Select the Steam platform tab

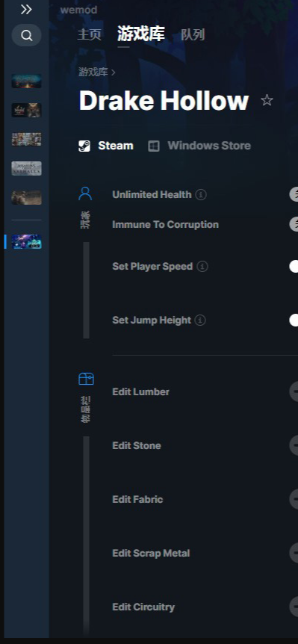[x=106, y=146]
